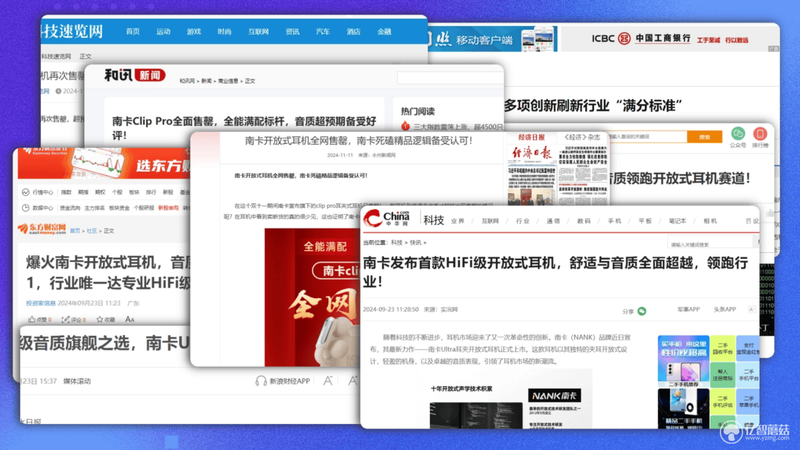The width and height of the screenshot is (800, 450).
Task: Open the 南卡Clip Pro全面售罄 headline on 和讯
Action: 244,128
